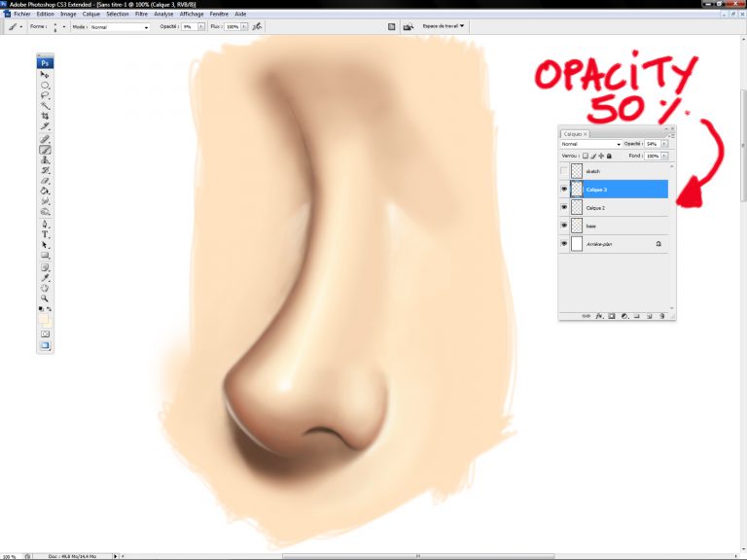Click the fx layer style icon
This screenshot has width=747, height=560.
[x=599, y=316]
